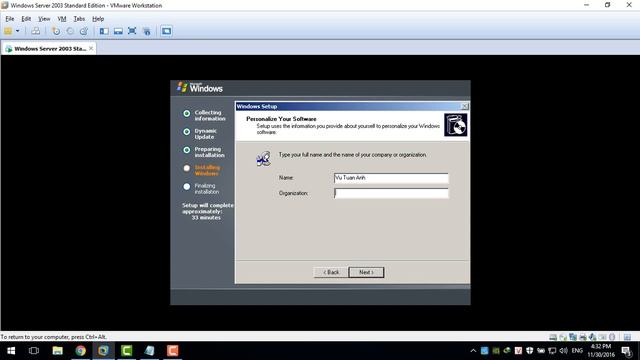
Task: Open the Tabs menu
Action: pos(79,19)
